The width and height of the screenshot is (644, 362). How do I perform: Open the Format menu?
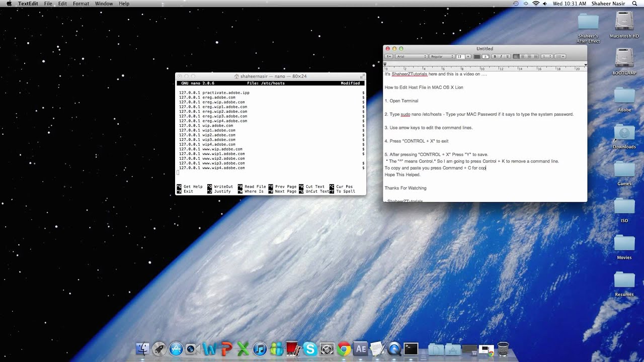81,4
